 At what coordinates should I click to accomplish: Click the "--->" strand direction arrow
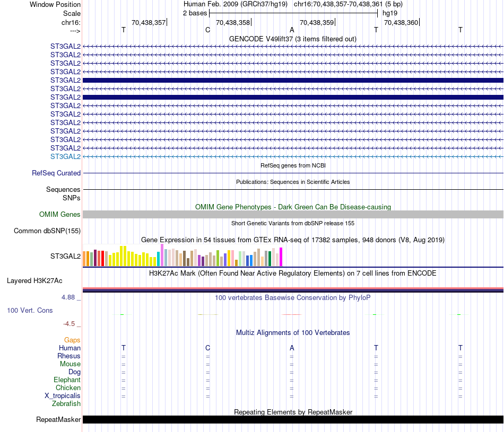click(75, 31)
